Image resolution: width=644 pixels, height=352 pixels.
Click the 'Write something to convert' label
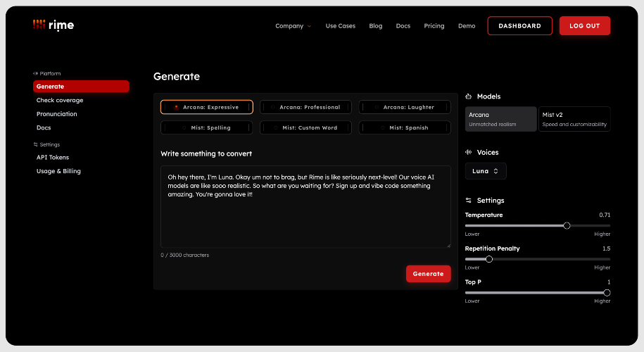pyautogui.click(x=206, y=153)
